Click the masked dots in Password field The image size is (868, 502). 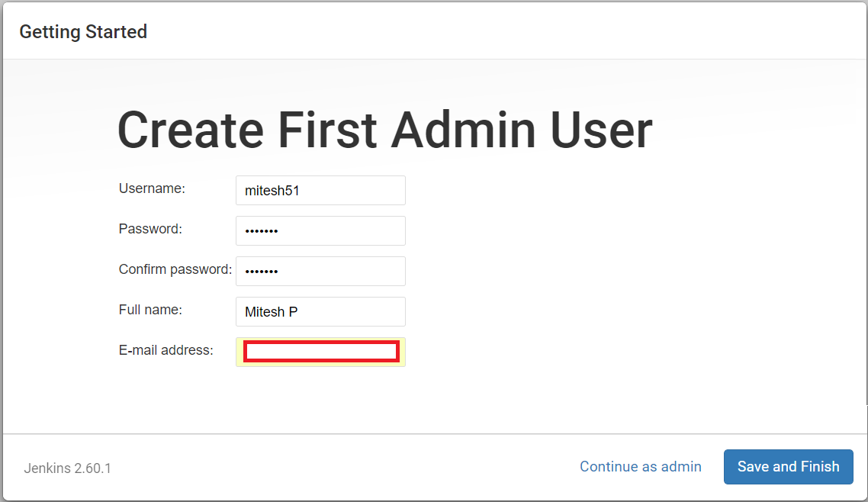click(x=262, y=231)
